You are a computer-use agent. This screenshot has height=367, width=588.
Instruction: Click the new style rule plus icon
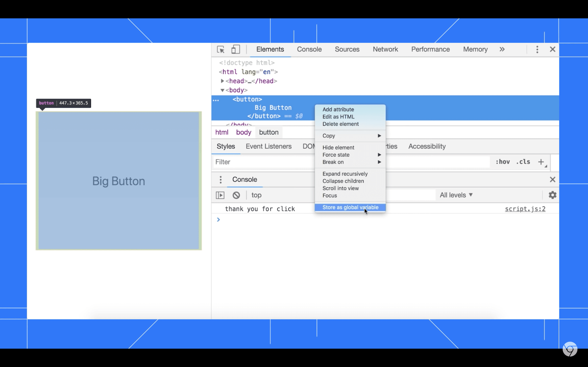click(541, 162)
